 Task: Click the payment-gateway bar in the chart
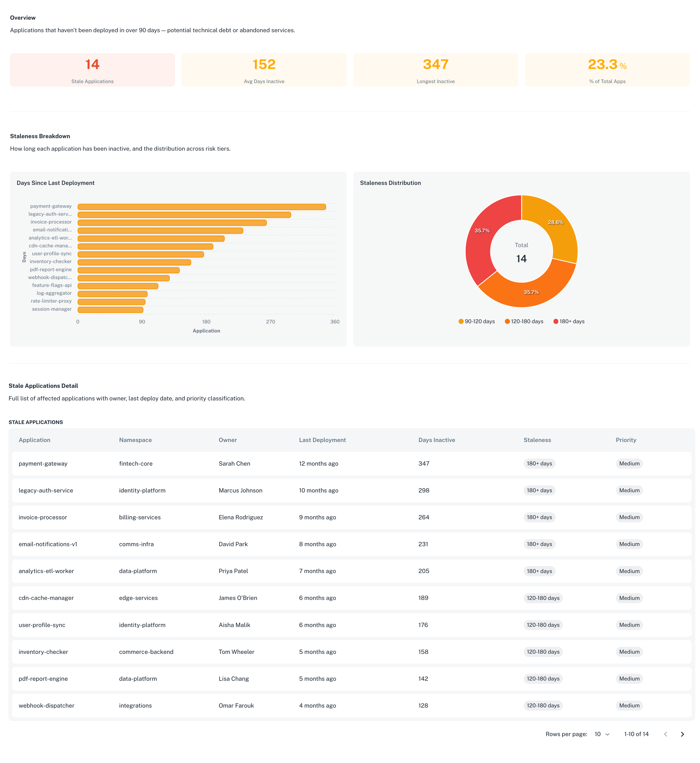(x=201, y=206)
